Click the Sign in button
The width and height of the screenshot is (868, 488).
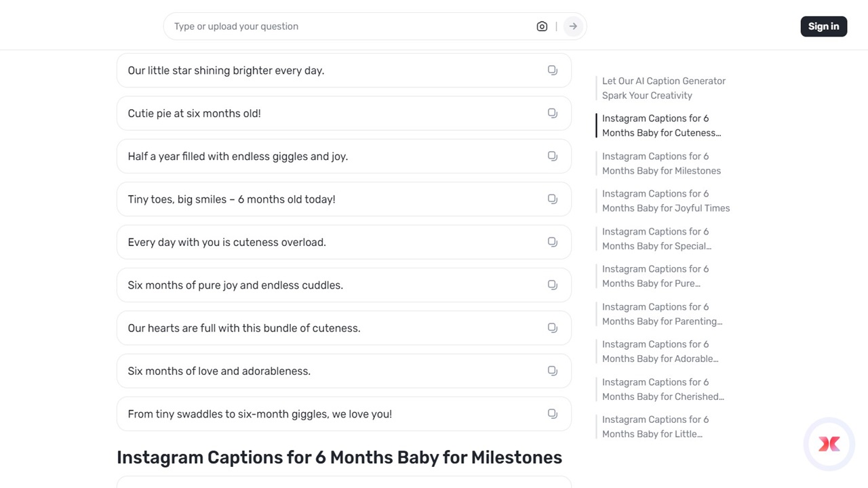823,26
